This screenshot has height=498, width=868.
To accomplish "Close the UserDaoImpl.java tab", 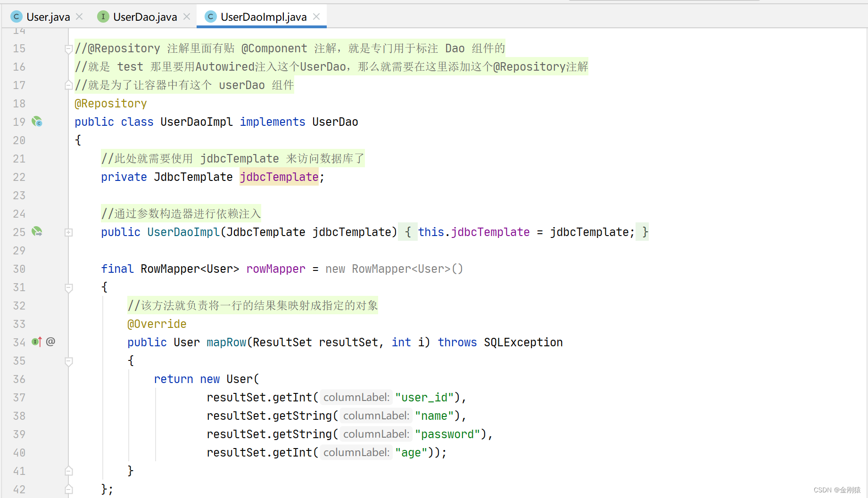I will pos(316,16).
